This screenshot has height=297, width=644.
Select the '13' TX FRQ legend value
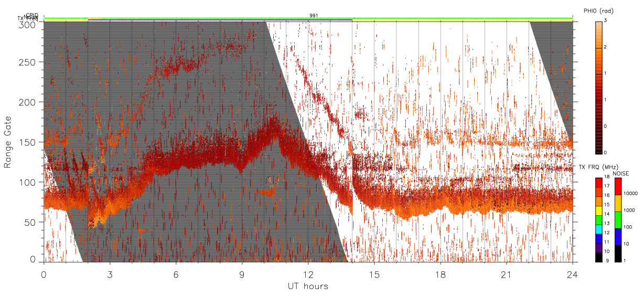pos(607,223)
